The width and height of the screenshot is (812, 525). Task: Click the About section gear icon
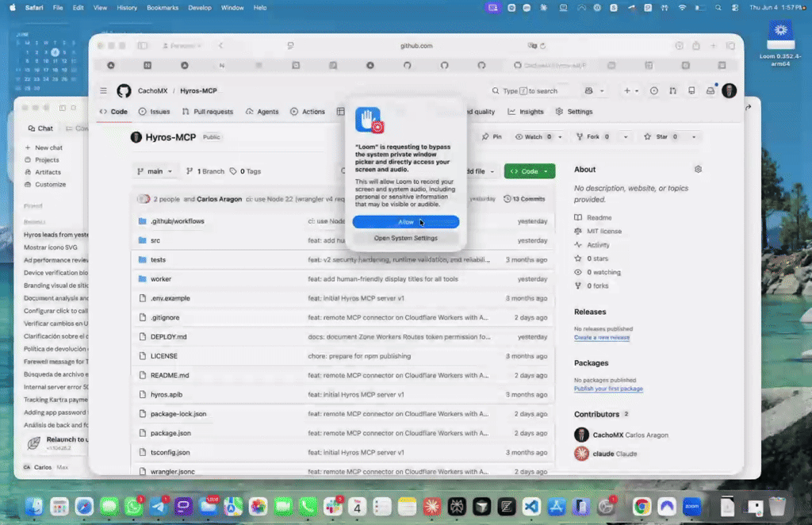click(698, 169)
